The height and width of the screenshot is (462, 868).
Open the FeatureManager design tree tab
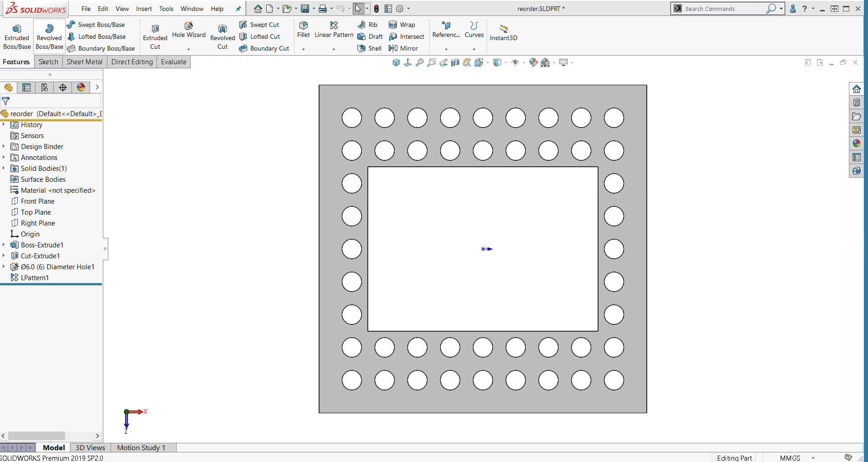tap(8, 87)
